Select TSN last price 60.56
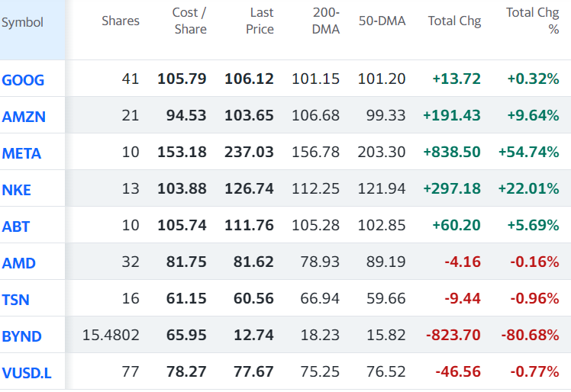 pos(253,299)
